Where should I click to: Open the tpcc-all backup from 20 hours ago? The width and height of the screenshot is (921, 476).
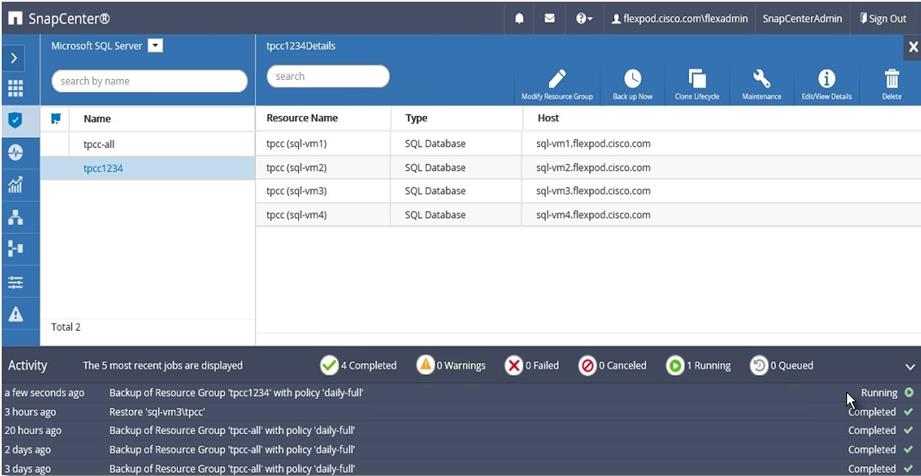click(460, 431)
